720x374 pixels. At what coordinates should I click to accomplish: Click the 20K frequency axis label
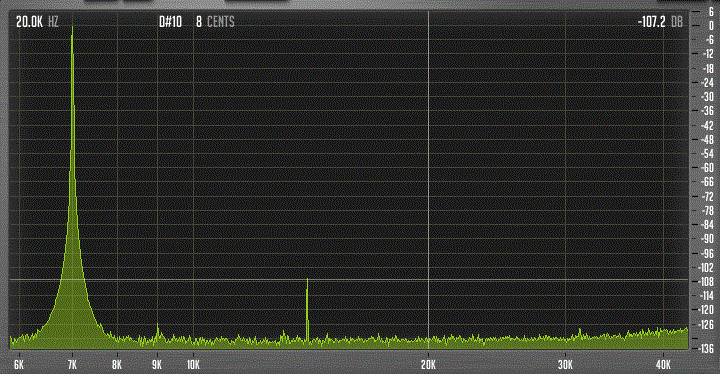point(428,365)
